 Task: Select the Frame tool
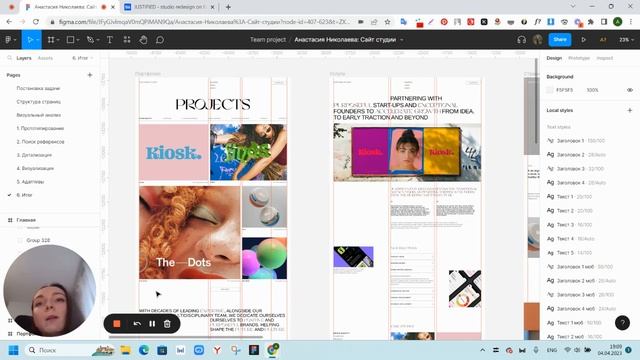point(51,40)
